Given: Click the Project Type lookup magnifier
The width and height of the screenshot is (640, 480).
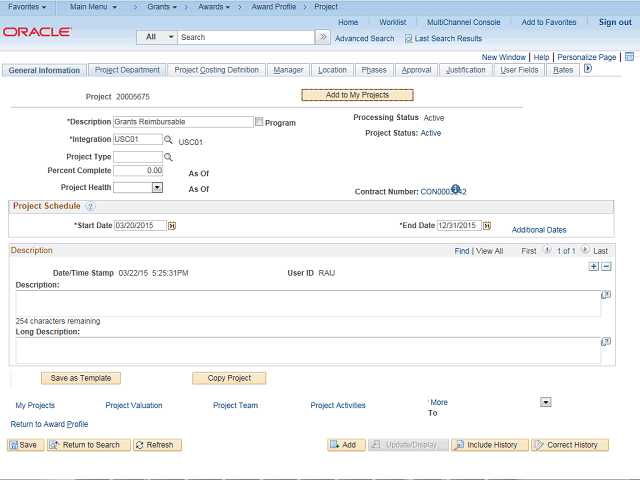Looking at the screenshot, I should [169, 157].
